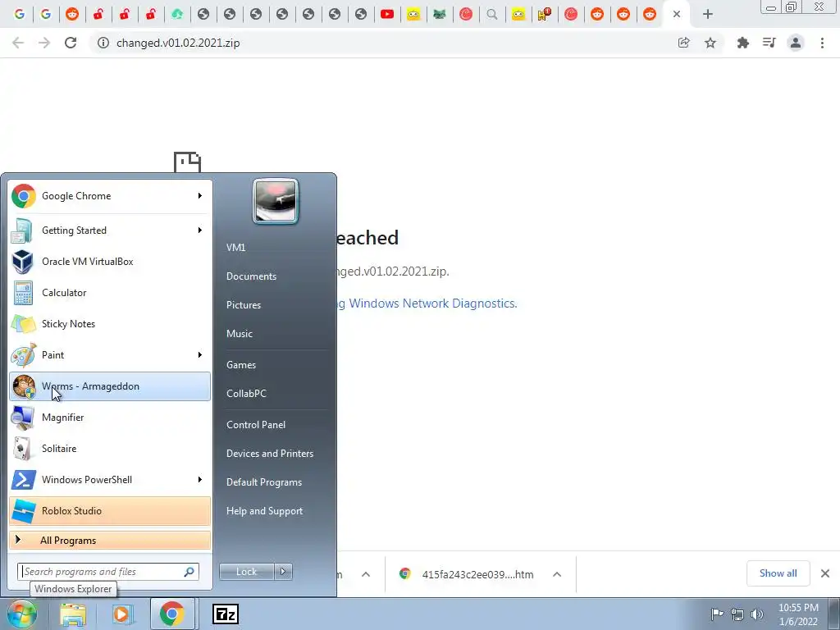Click the Chrome profile avatar icon
Screen dimensions: 840x630
[x=796, y=43]
